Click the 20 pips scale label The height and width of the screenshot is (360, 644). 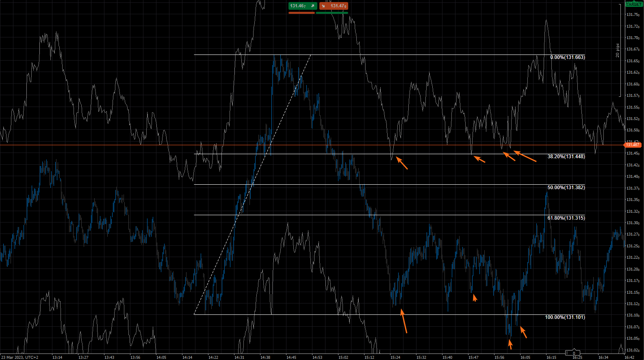[617, 50]
